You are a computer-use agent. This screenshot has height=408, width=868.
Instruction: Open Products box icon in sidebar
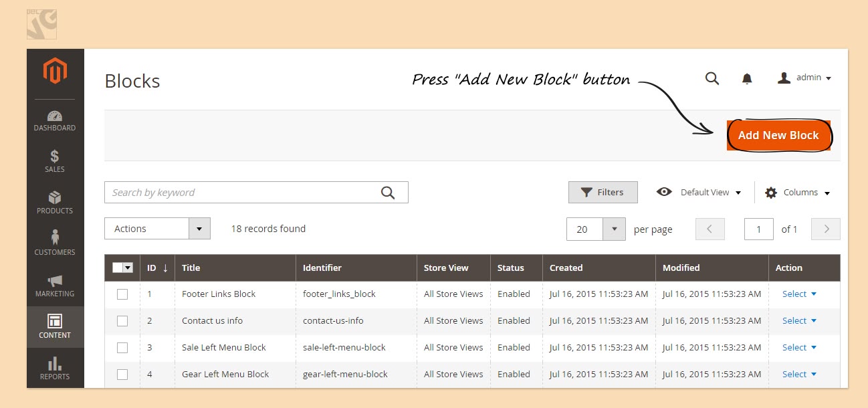pos(55,198)
